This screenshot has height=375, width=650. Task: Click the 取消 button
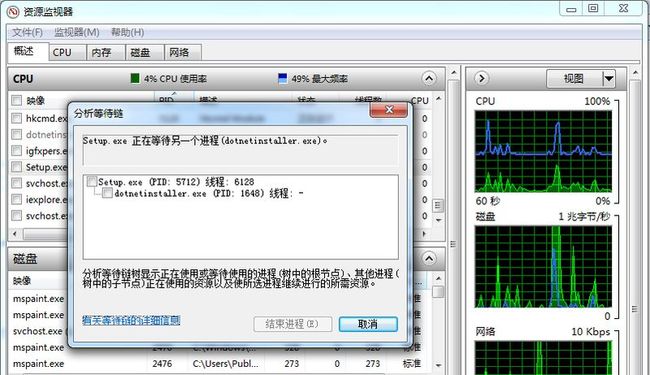click(368, 324)
